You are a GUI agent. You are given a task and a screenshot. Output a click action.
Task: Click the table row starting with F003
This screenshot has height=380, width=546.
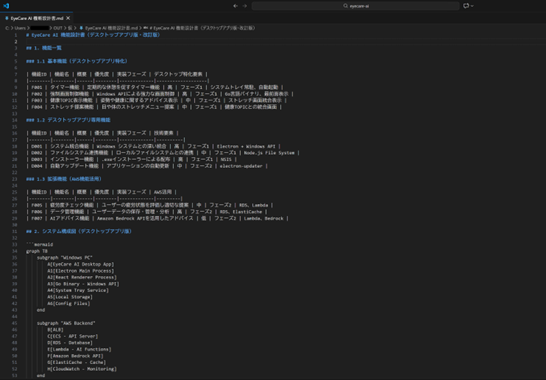point(157,100)
